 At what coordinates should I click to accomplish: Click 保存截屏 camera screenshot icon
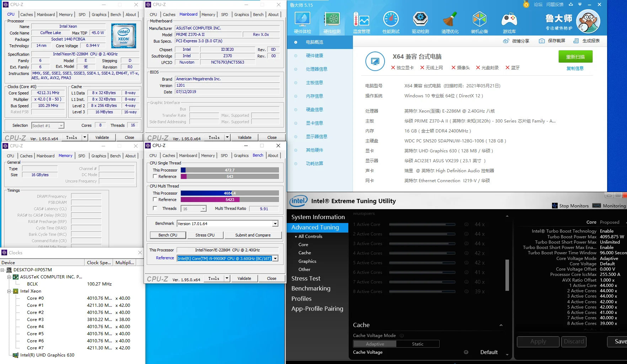(542, 41)
